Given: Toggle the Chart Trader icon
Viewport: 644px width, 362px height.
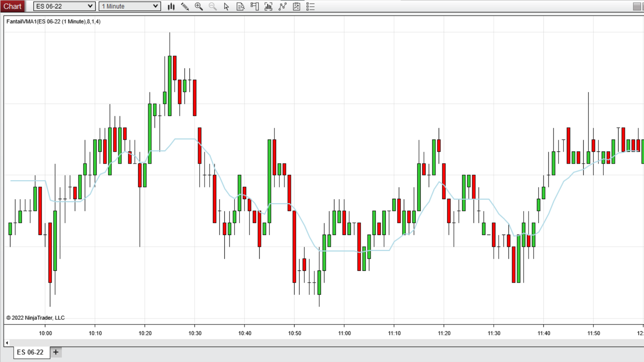Looking at the screenshot, I should tap(254, 6).
